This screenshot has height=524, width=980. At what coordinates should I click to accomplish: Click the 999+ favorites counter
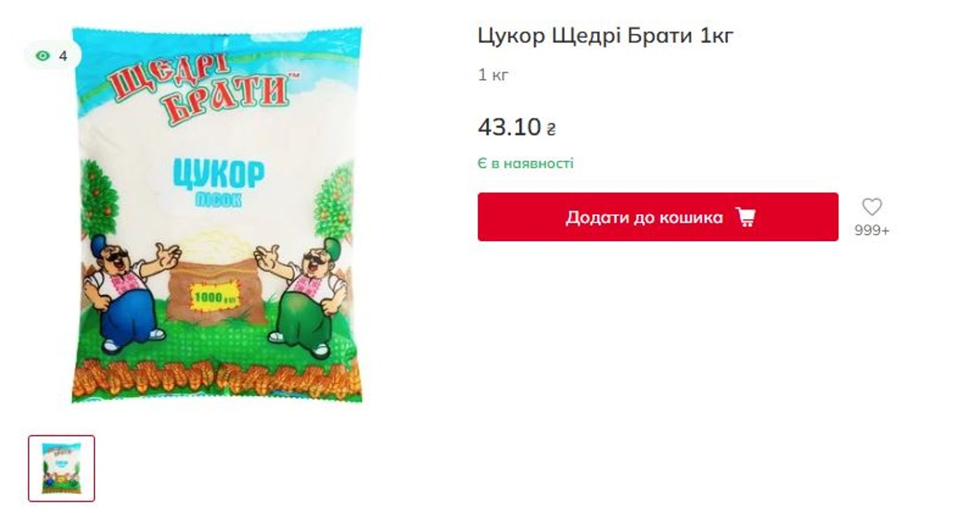click(871, 230)
